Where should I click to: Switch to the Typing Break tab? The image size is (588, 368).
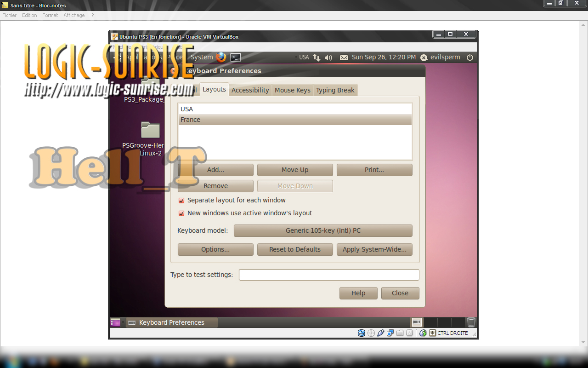point(335,90)
